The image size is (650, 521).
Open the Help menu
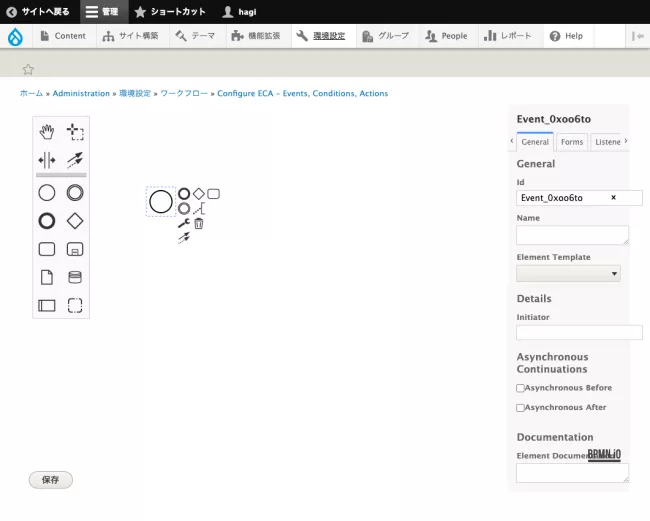tap(566, 36)
